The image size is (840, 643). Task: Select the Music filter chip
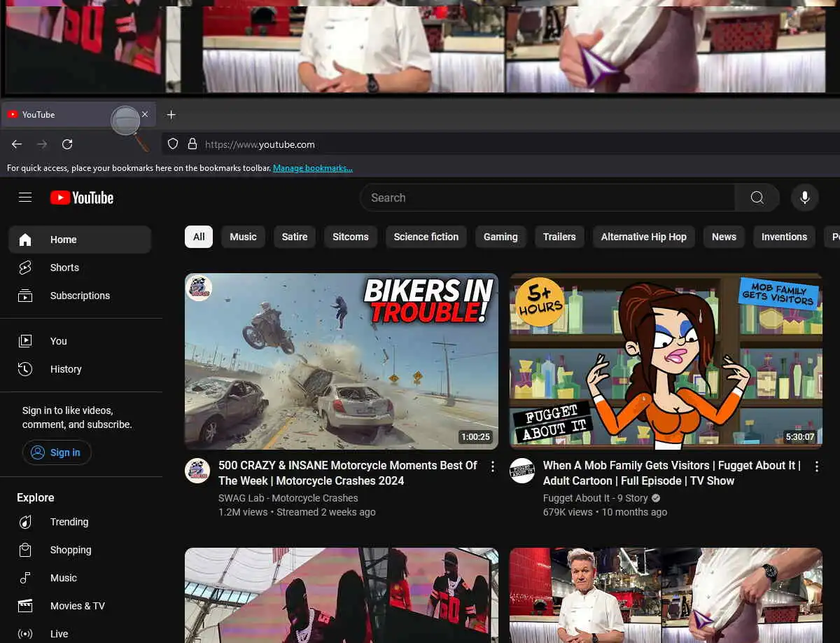243,237
